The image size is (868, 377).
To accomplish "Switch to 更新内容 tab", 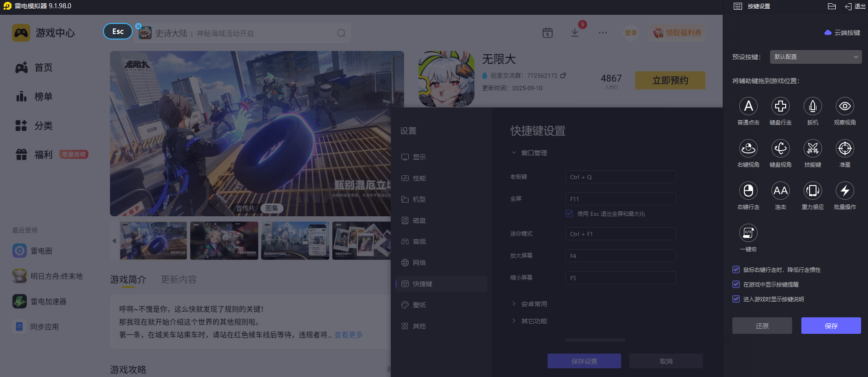I will 179,280.
